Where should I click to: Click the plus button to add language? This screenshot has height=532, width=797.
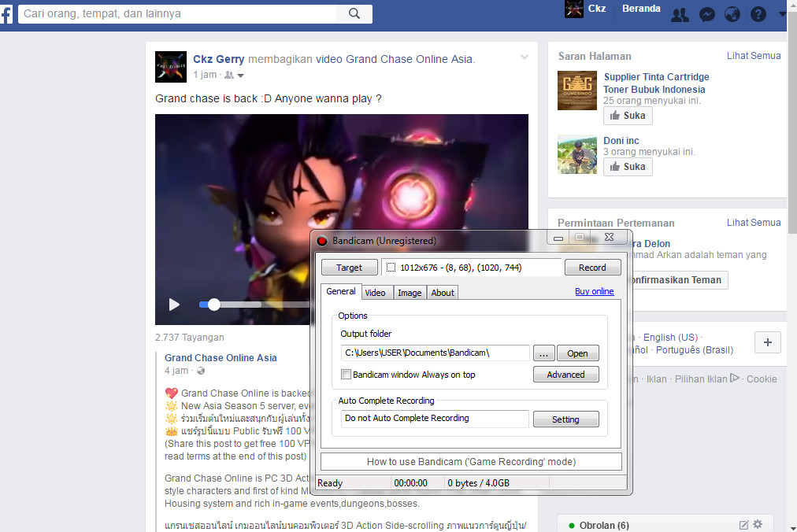[x=768, y=342]
